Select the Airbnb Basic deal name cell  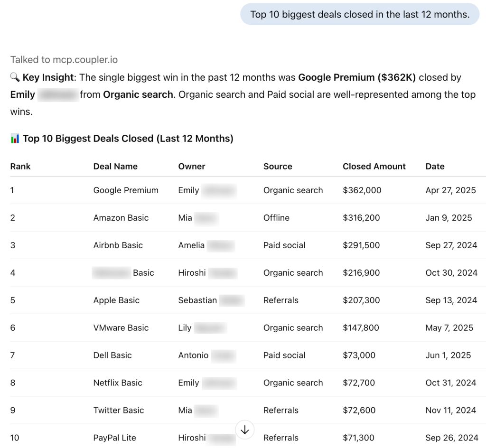118,245
